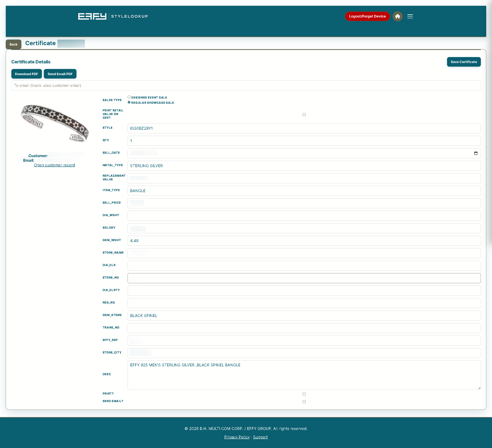Viewport: 492px width, 448px height.
Task: Click the STORE_CITY input field
Action: [x=304, y=353]
